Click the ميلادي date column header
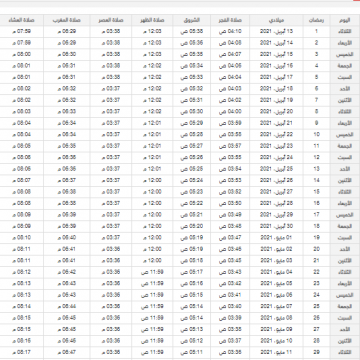This screenshot has width=360, height=360. (276, 20)
